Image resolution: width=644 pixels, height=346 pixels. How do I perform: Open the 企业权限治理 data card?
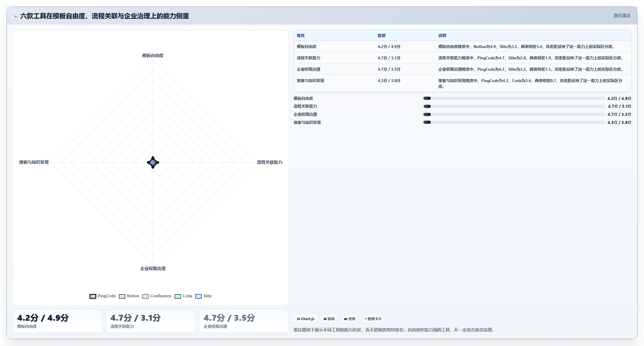pyautogui.click(x=244, y=321)
